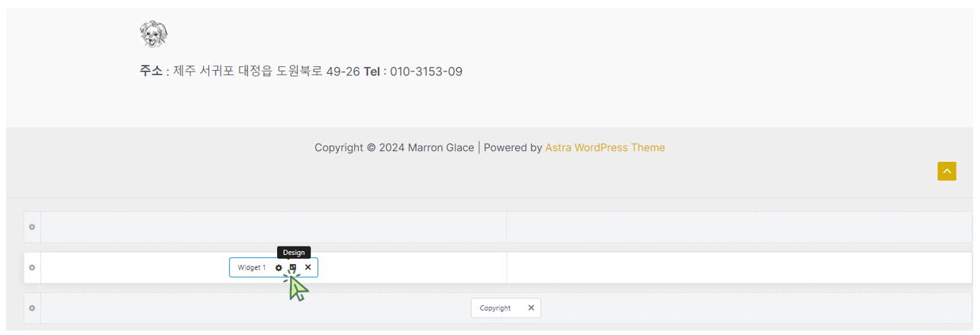Click the empty right column of middle row
Viewport: 980px width, 335px height.
point(740,268)
